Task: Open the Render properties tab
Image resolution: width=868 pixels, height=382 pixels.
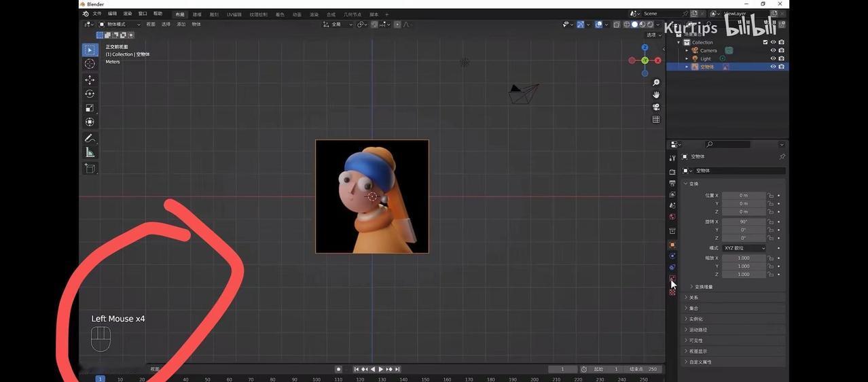Action: (x=672, y=172)
